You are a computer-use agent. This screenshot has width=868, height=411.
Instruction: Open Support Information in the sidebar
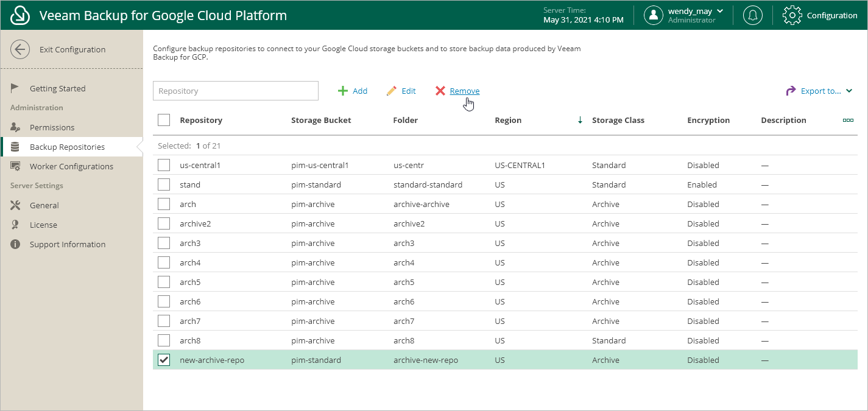tap(68, 244)
